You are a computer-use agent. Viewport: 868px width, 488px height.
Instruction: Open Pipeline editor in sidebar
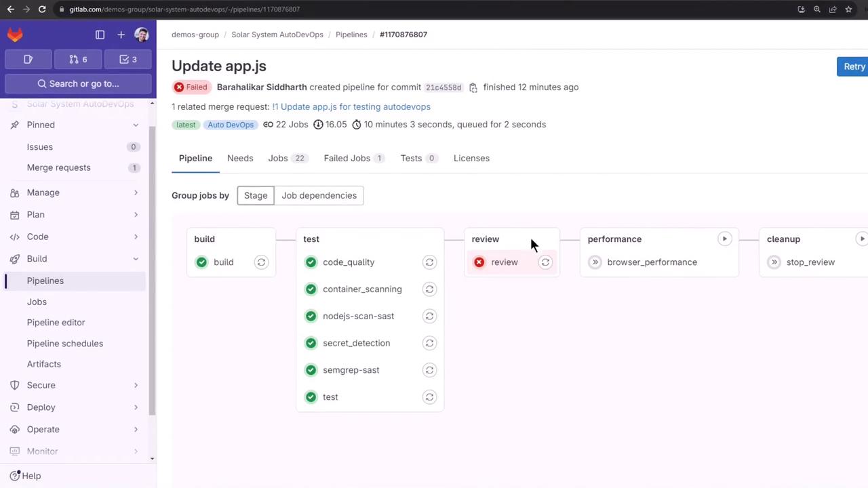(75, 323)
